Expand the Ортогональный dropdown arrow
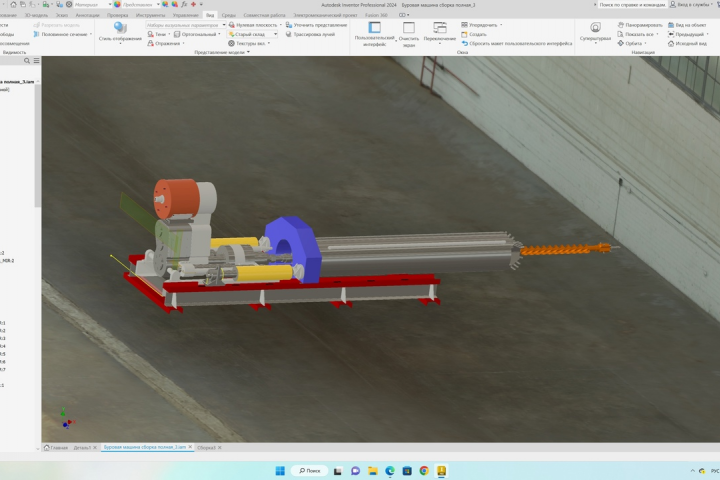The height and width of the screenshot is (480, 720). (219, 34)
